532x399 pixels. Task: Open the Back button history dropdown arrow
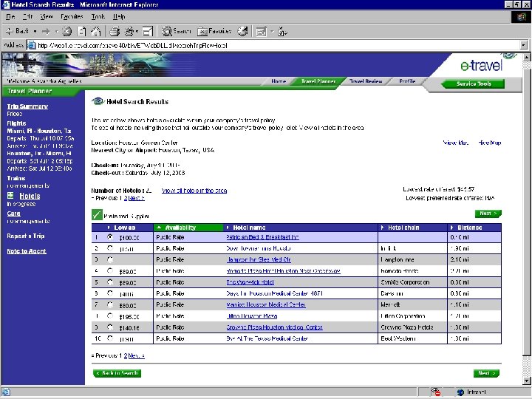(x=35, y=32)
